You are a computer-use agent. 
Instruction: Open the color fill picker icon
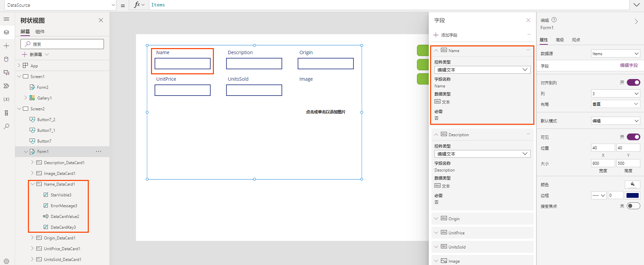pyautogui.click(x=633, y=184)
